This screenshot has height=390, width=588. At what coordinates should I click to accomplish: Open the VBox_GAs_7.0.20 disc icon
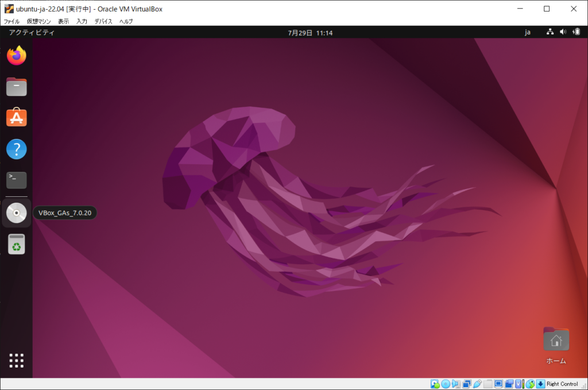pyautogui.click(x=17, y=213)
